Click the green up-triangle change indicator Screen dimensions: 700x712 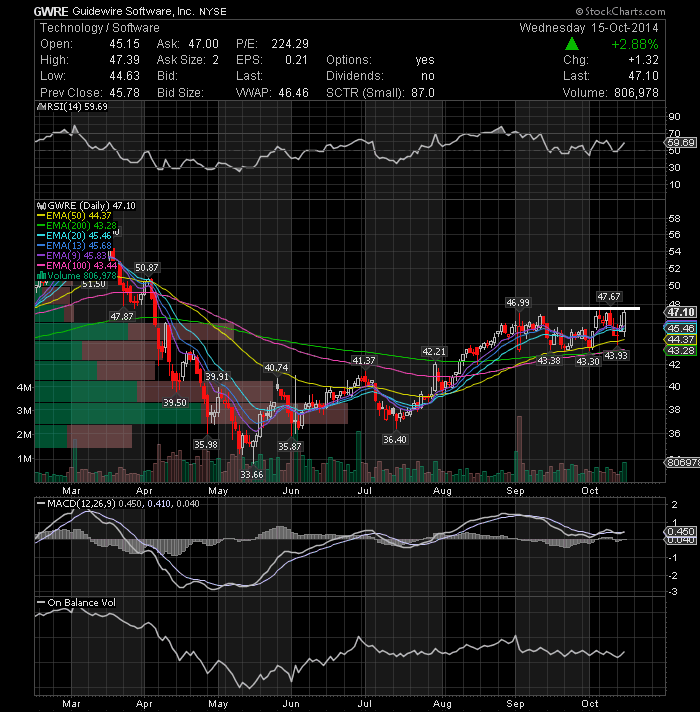tap(572, 44)
